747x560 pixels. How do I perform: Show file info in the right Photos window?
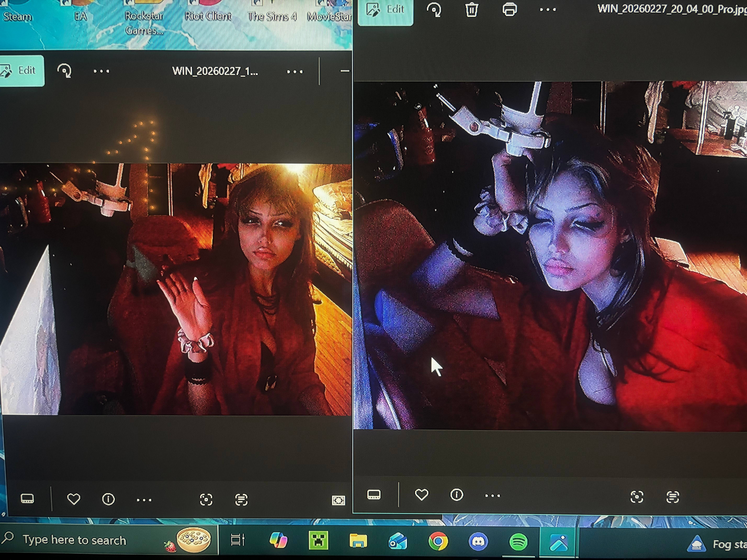pyautogui.click(x=457, y=495)
